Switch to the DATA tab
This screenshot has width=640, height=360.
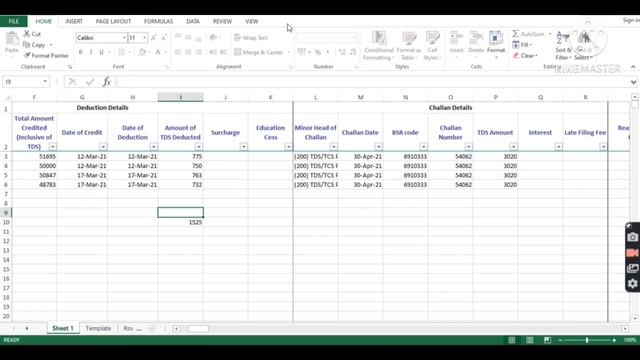point(193,21)
